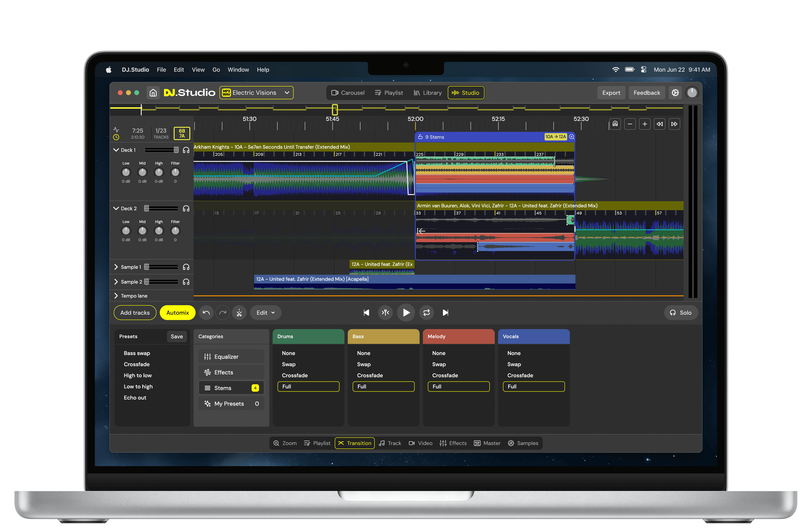Click Add tracks button
The height and width of the screenshot is (528, 812).
coord(135,313)
